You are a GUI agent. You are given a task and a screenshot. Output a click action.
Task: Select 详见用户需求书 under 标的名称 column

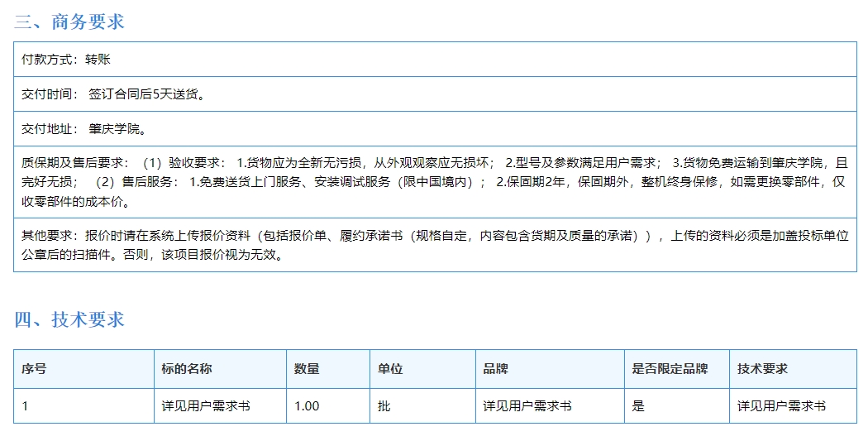(206, 406)
